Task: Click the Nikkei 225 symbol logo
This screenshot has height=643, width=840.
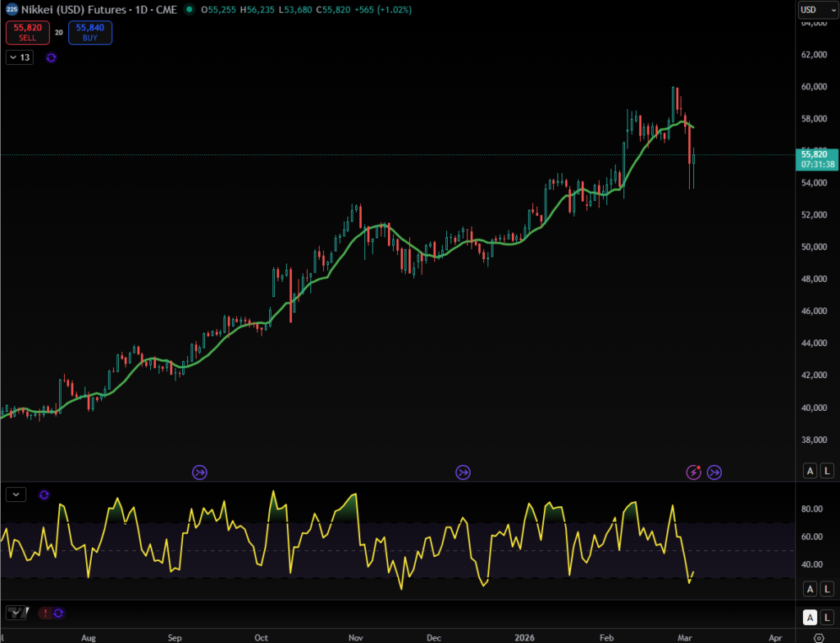Action: click(11, 10)
